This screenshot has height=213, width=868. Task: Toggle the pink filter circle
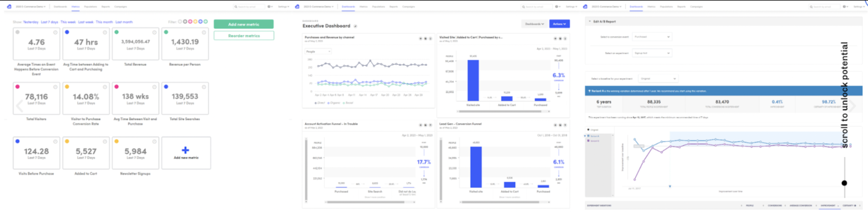(x=190, y=22)
